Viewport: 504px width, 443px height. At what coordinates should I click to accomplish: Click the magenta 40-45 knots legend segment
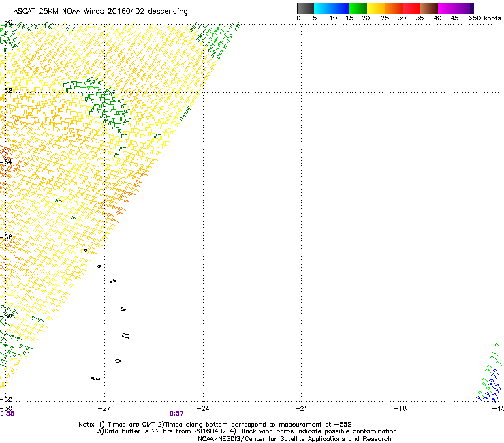447,8
